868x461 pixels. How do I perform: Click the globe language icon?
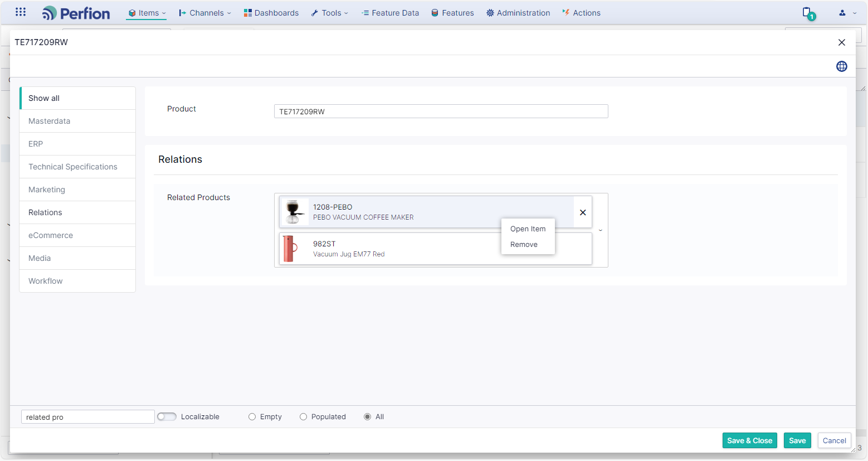pyautogui.click(x=842, y=66)
